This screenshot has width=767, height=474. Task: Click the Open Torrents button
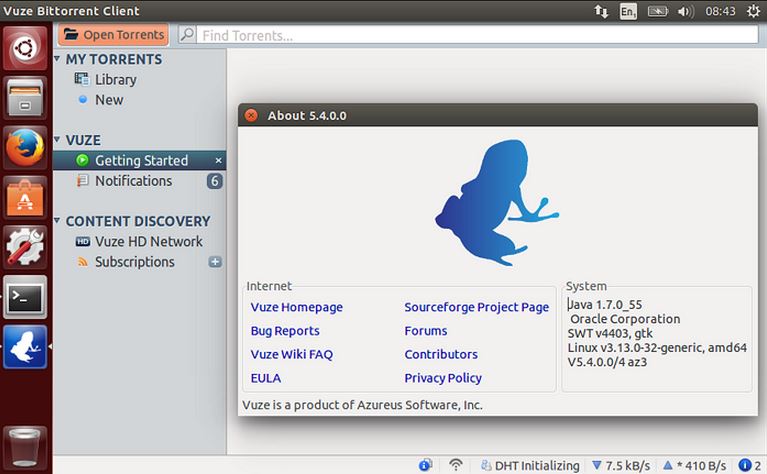(113, 35)
